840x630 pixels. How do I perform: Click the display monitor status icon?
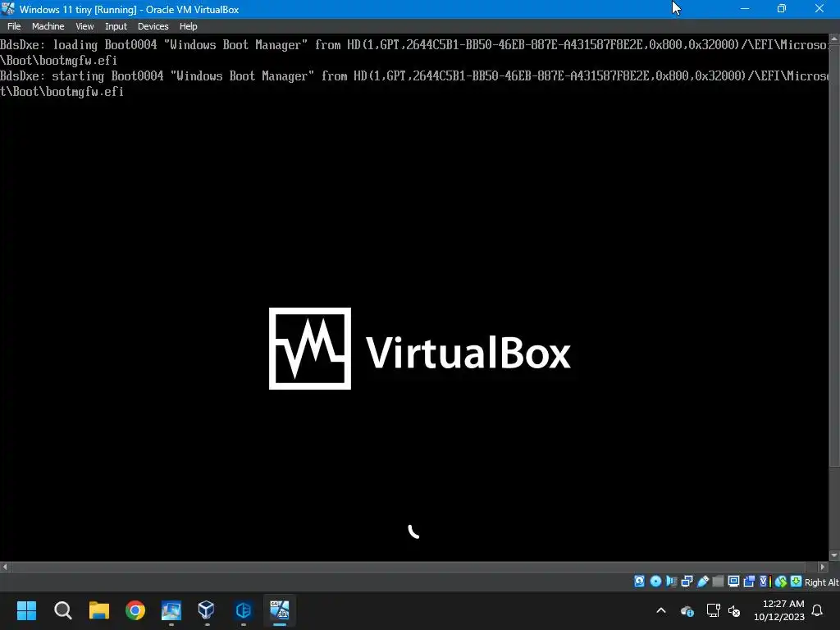733,582
